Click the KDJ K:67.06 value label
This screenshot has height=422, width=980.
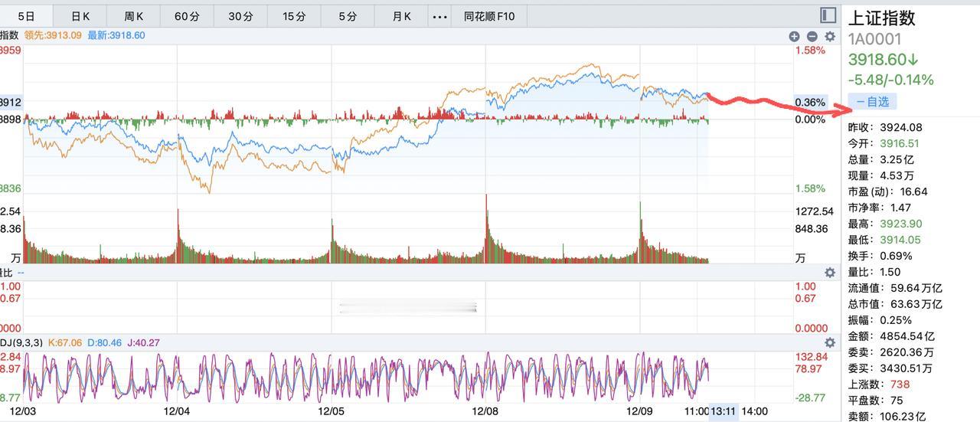pos(65,342)
